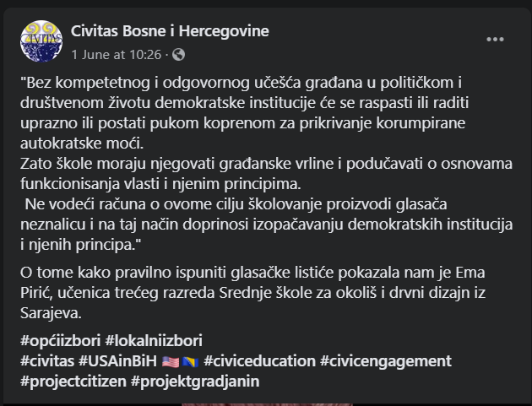Click the public globe privacy icon
This screenshot has height=406, width=532.
178,55
